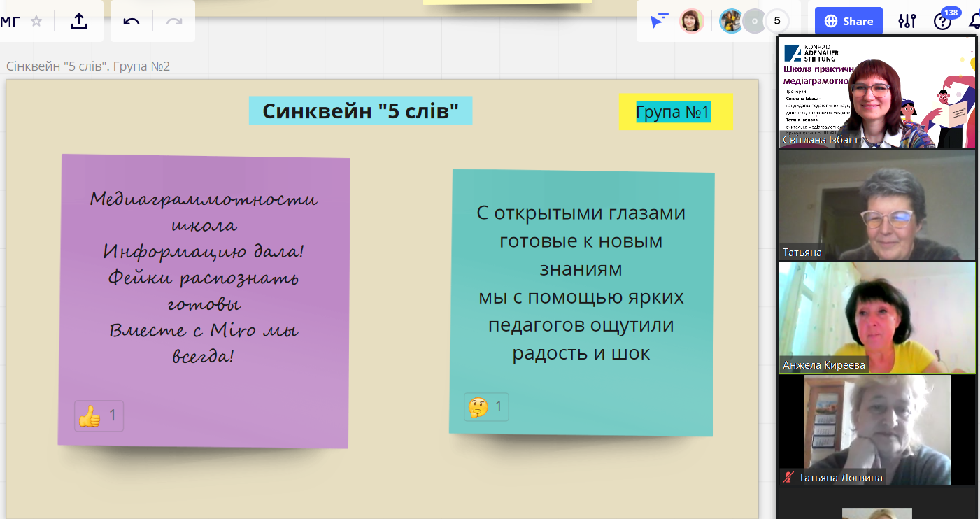Open the notifications bell
Image resolution: width=980 pixels, height=519 pixels.
974,21
